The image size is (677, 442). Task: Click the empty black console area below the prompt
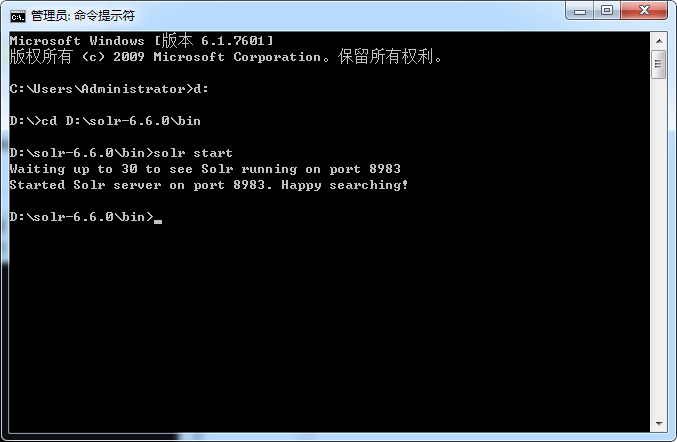[328, 328]
